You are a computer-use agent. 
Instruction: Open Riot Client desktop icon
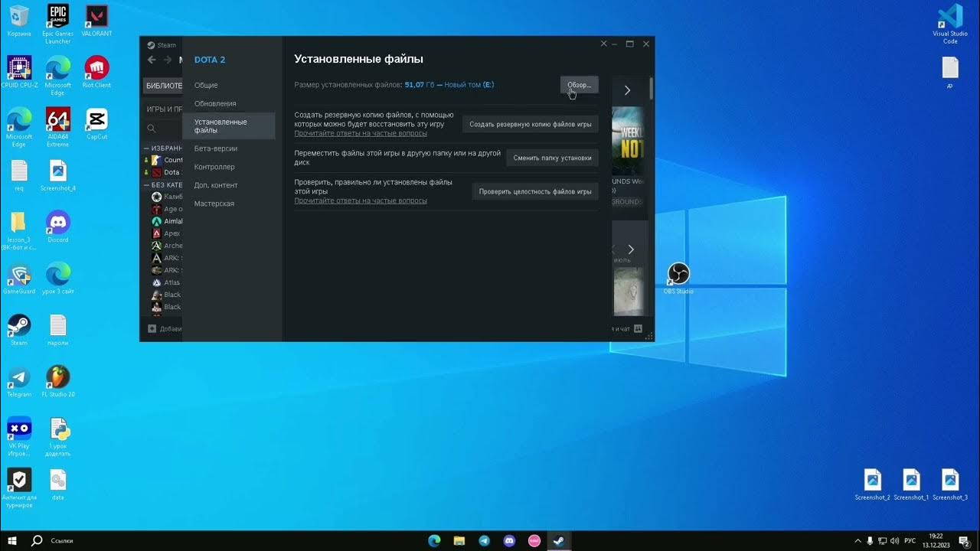(x=96, y=72)
